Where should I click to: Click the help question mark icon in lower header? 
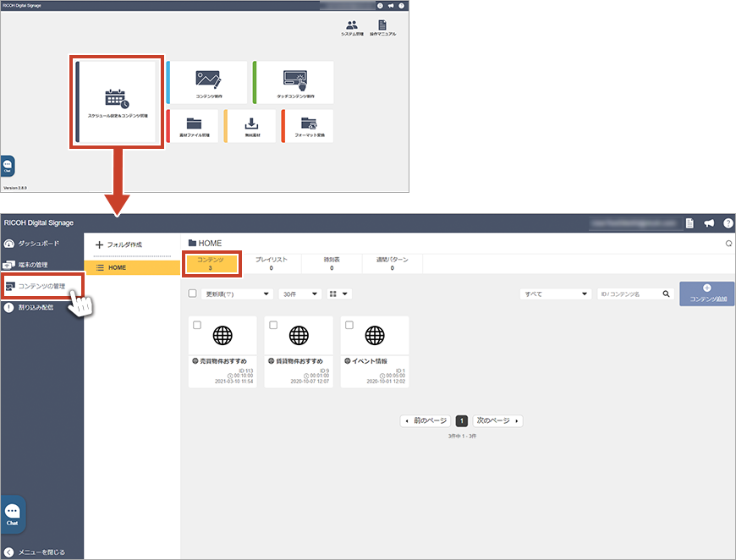pyautogui.click(x=727, y=223)
